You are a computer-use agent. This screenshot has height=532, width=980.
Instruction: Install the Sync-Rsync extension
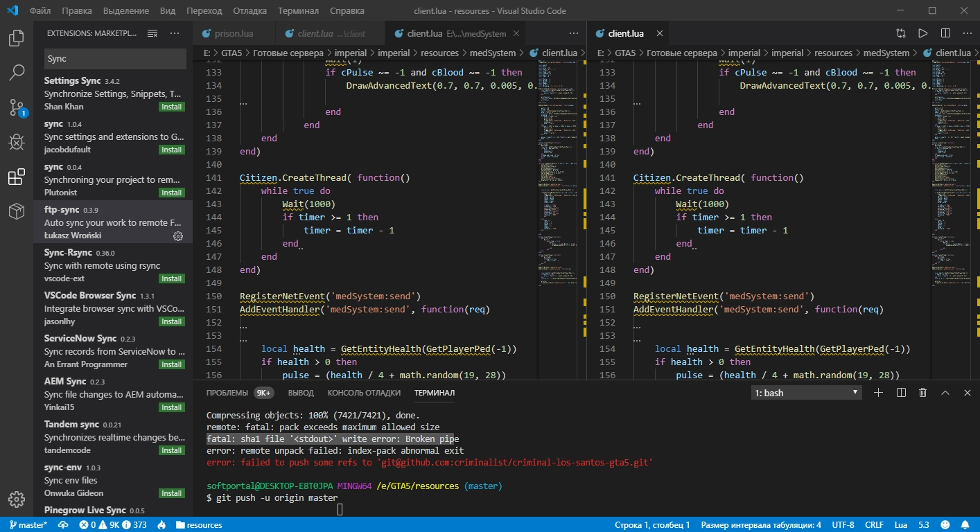171,279
